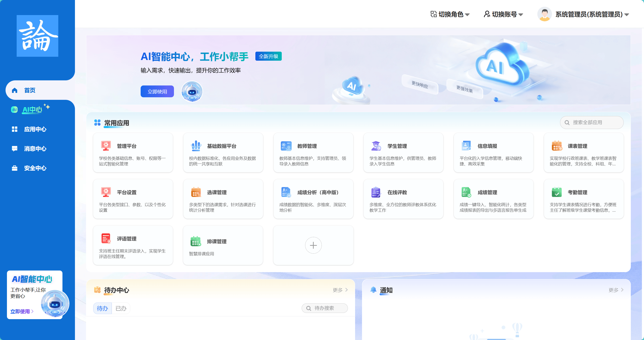The height and width of the screenshot is (340, 644).
Task: Open 消息中心 in the sidebar
Action: (x=29, y=149)
